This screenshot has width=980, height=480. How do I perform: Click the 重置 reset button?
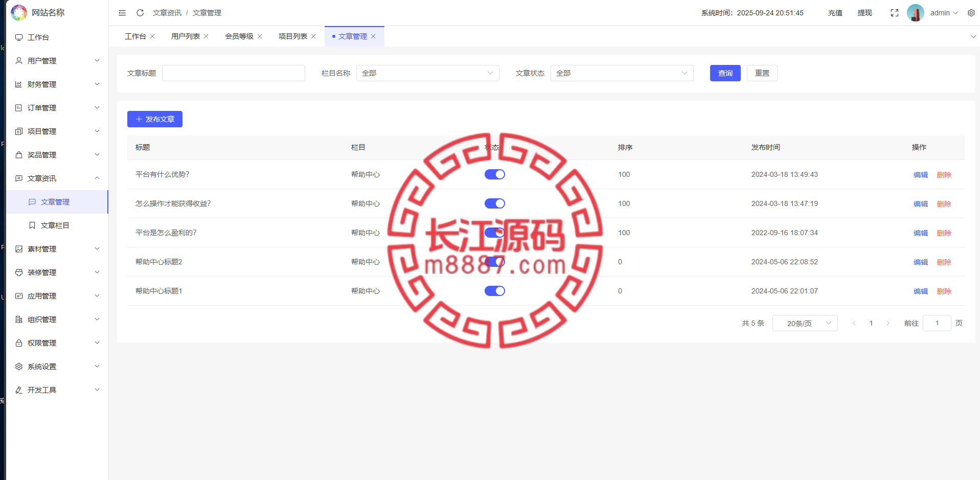pos(762,73)
